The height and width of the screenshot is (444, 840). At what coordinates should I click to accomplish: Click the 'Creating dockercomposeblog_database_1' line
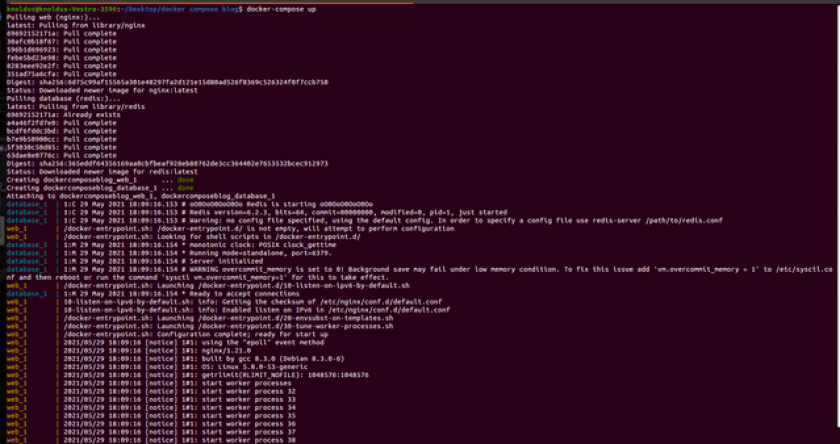coord(100,188)
